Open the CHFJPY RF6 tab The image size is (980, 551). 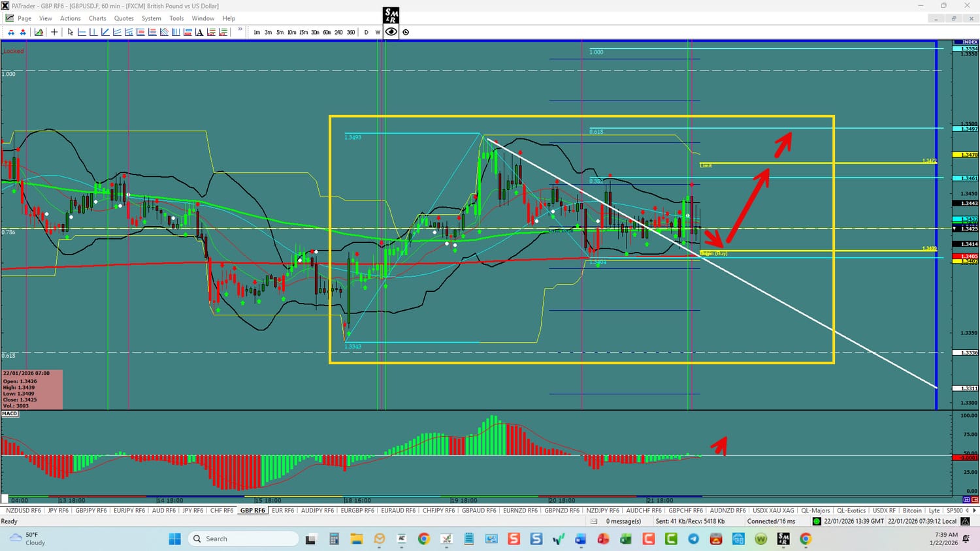438,511
